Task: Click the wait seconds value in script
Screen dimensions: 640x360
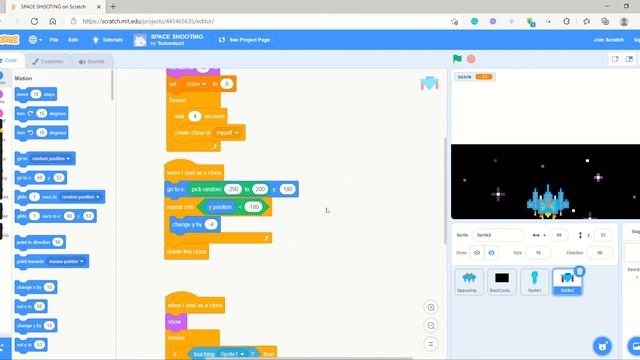Action: click(x=195, y=116)
